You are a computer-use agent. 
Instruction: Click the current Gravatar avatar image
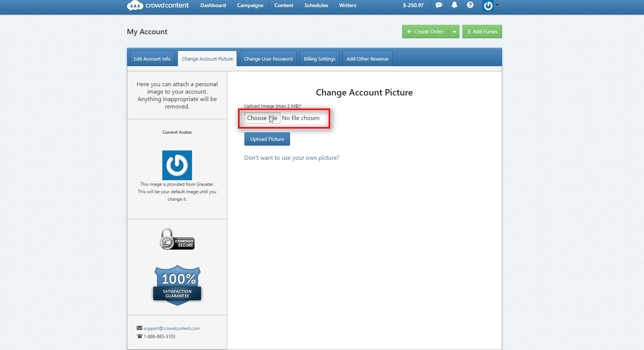[x=177, y=165]
